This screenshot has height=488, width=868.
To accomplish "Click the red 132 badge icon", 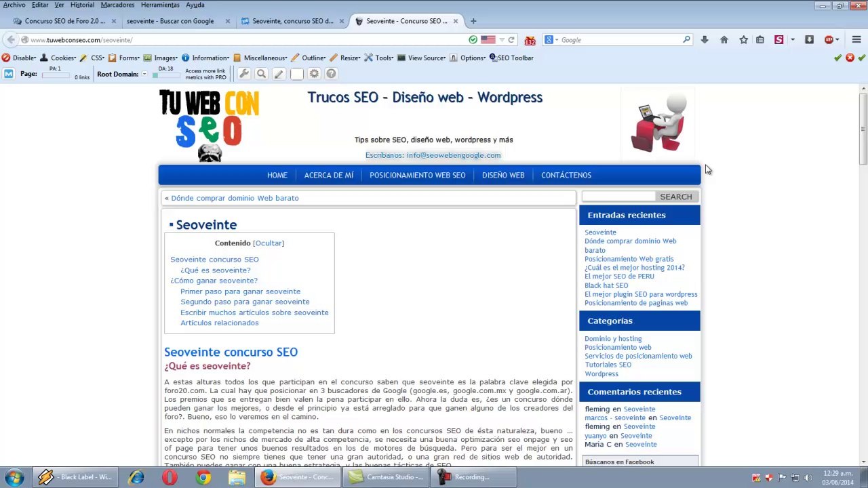I will [530, 41].
